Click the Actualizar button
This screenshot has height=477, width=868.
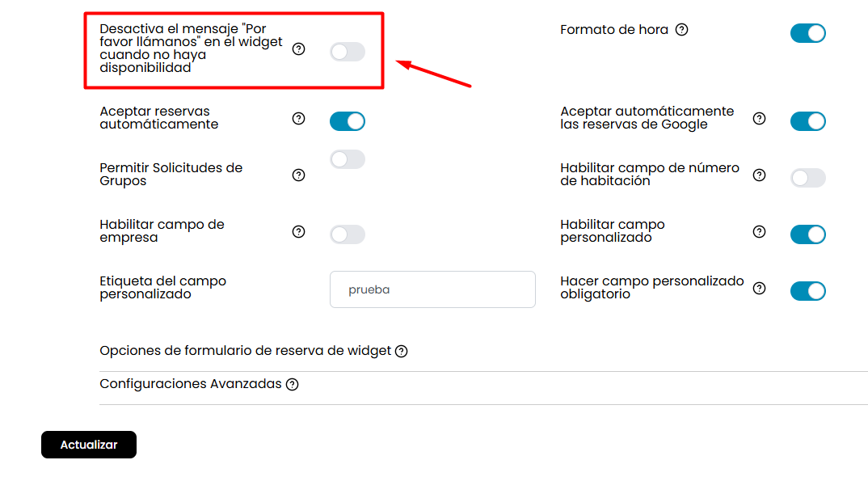tap(89, 445)
